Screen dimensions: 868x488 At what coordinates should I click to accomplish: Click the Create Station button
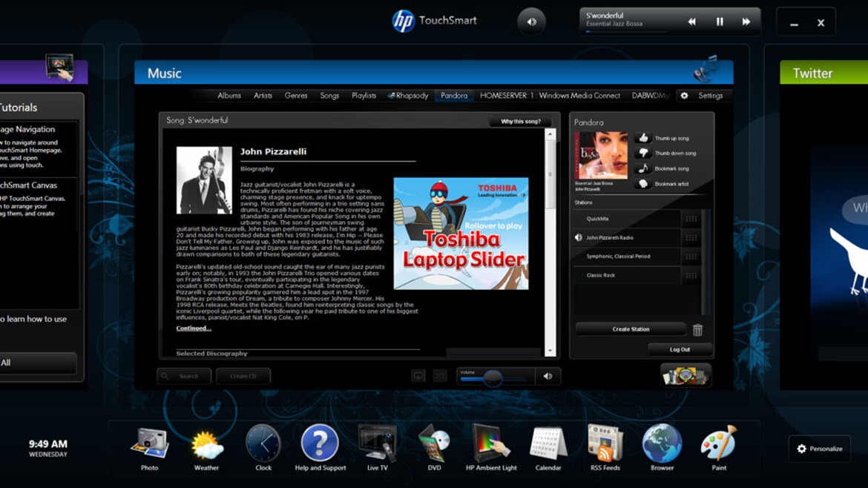pyautogui.click(x=631, y=329)
